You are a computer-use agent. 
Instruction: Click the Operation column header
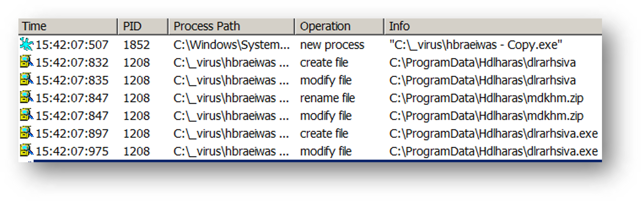coord(339,26)
